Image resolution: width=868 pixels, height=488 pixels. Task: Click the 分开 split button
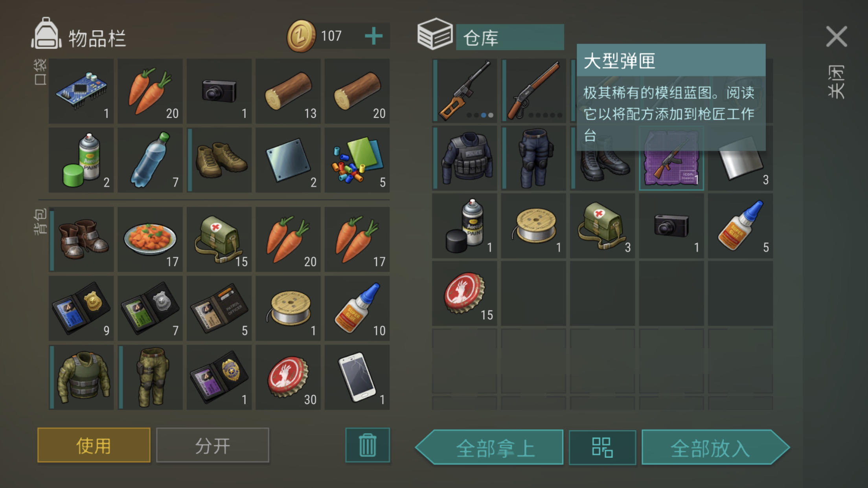click(x=213, y=445)
